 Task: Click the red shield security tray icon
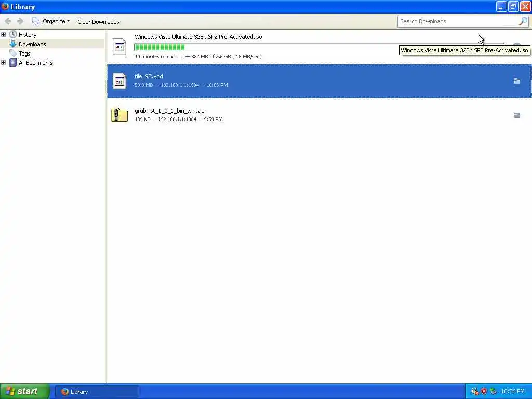point(484,391)
